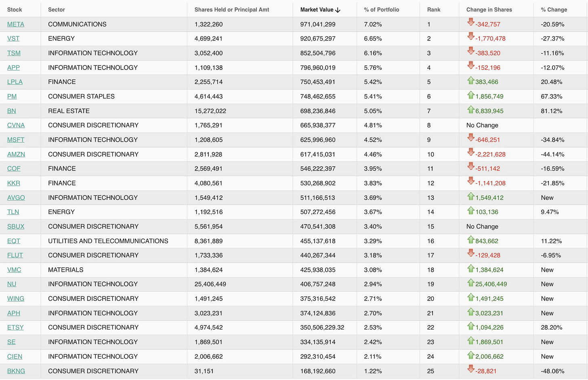The image size is (588, 380).
Task: Open the SE stock link
Action: [x=11, y=342]
